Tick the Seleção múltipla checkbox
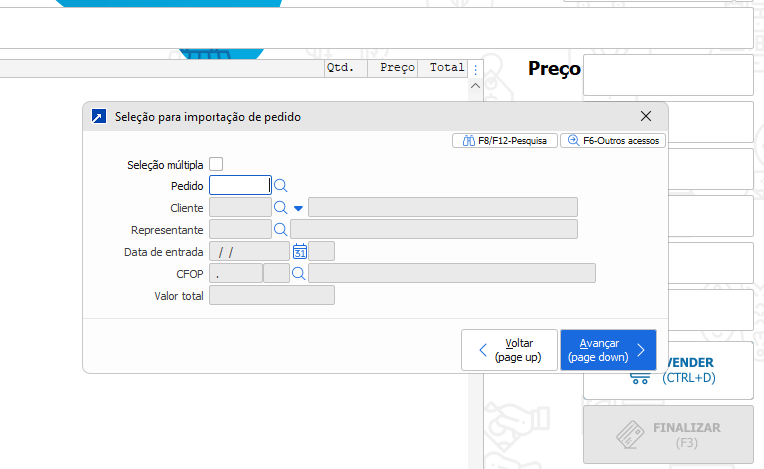 216,164
